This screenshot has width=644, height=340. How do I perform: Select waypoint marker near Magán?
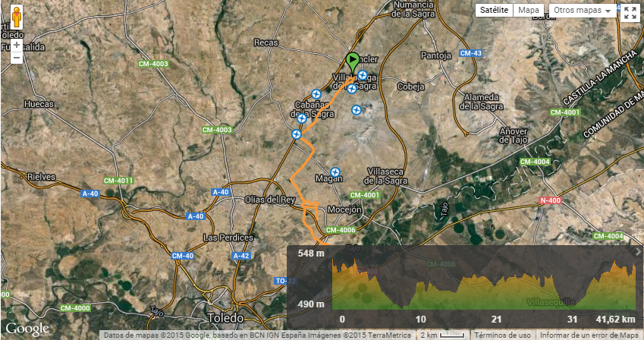pyautogui.click(x=335, y=172)
